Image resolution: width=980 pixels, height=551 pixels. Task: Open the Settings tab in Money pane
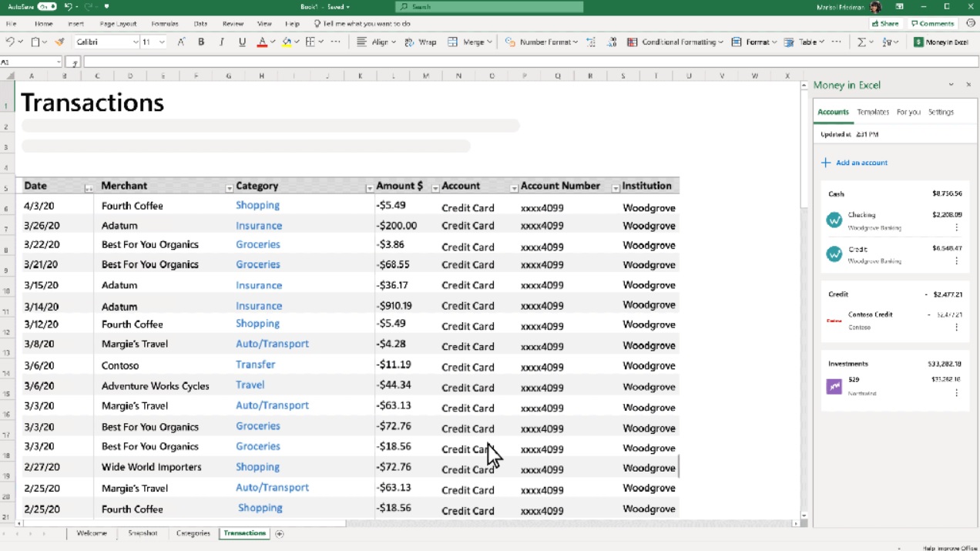(x=941, y=112)
